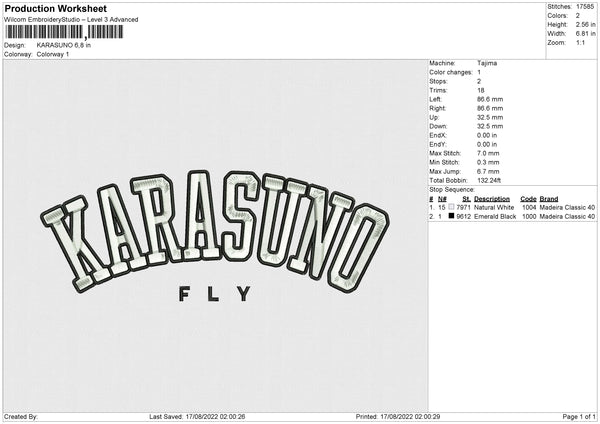Viewport: 600px width, 424px height.
Task: Click the EndX value 0.00 in
Action: pyautogui.click(x=487, y=135)
